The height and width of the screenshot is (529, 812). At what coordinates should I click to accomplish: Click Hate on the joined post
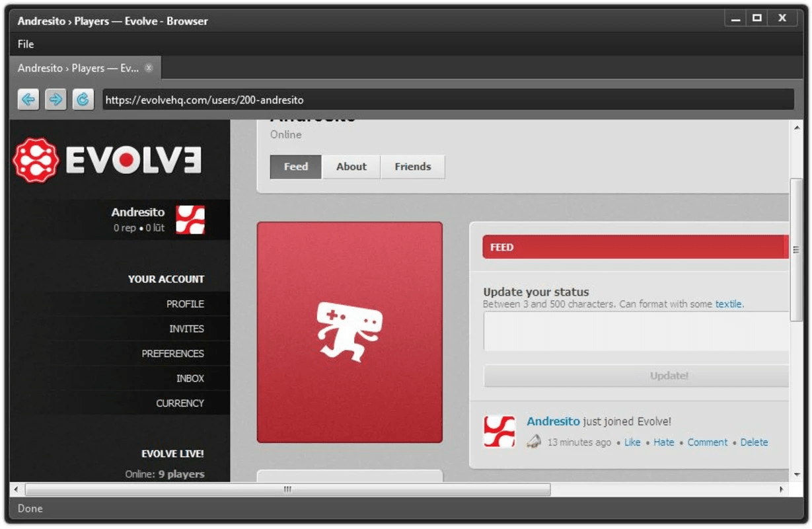[x=664, y=442]
